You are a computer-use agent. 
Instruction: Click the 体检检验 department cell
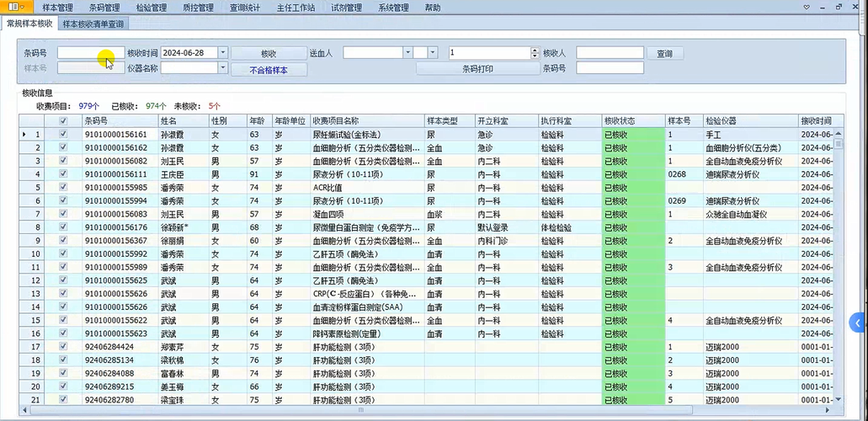(570, 227)
